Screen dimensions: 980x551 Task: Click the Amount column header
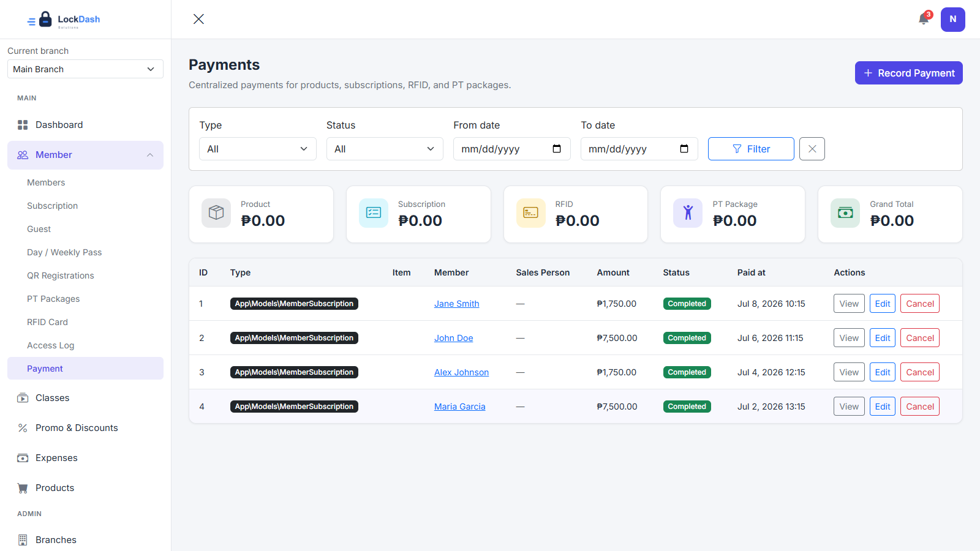point(613,272)
